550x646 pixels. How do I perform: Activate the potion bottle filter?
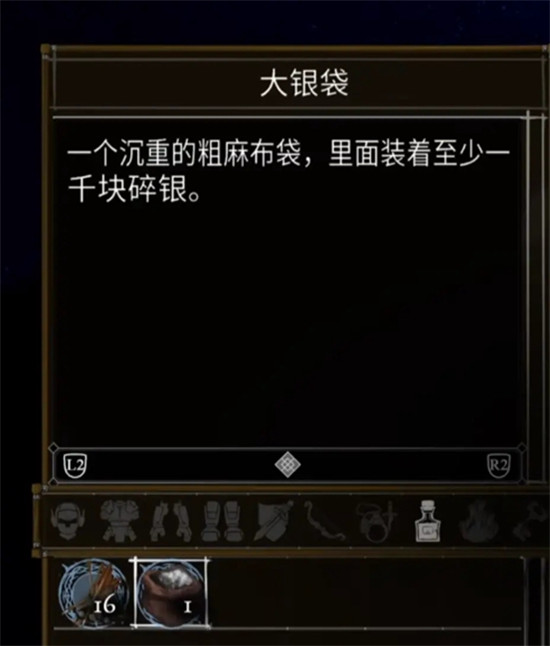pyautogui.click(x=428, y=521)
